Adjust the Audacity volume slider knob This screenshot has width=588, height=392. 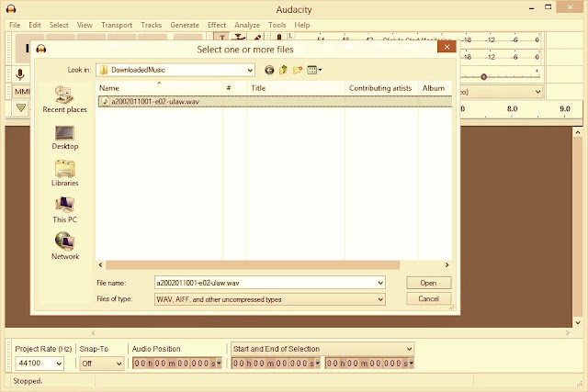(484, 77)
